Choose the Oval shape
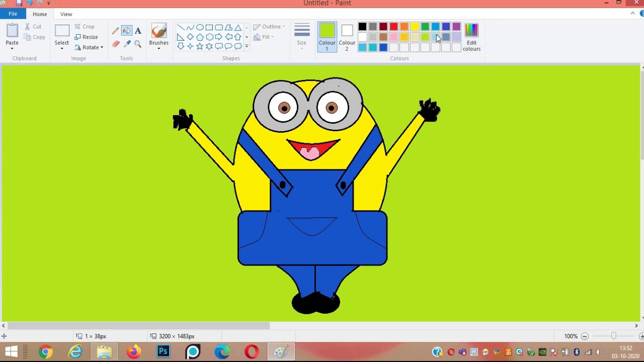 pos(200,28)
